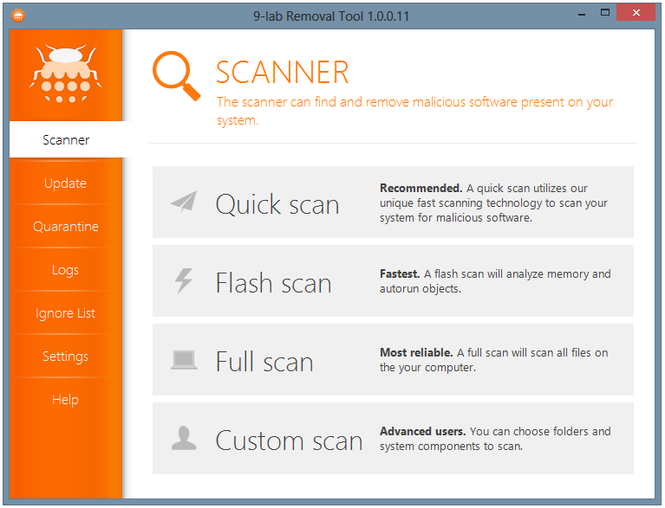Screen dimensions: 665x508
Task: Click the 9-lab app icon in title bar
Action: coord(18,16)
